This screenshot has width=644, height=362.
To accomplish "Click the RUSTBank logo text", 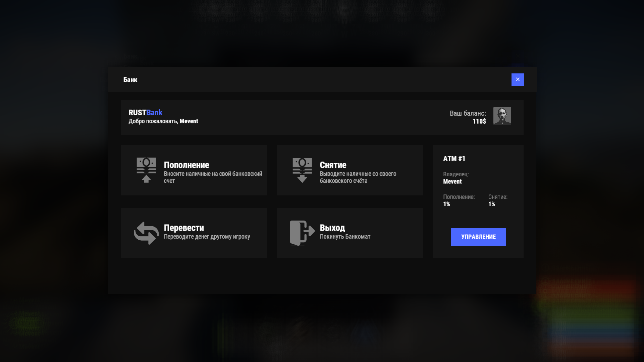I will (145, 113).
